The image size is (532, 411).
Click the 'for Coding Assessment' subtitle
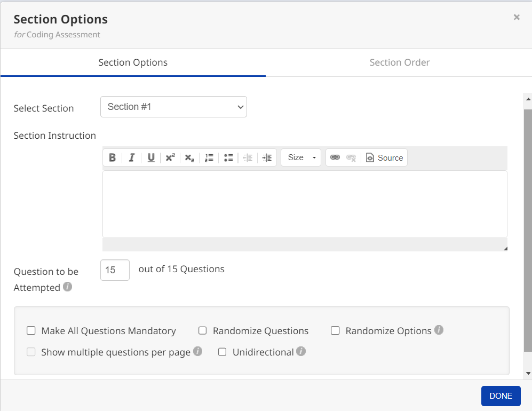pos(57,35)
